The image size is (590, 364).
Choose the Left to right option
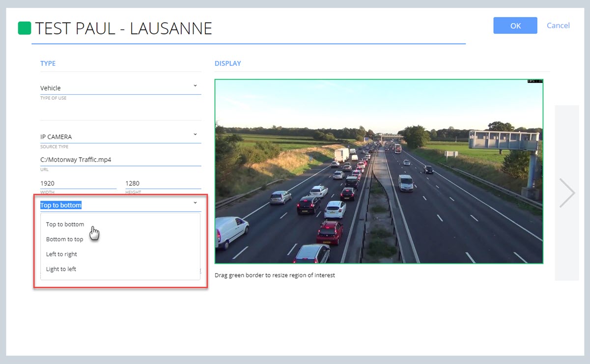coord(61,254)
